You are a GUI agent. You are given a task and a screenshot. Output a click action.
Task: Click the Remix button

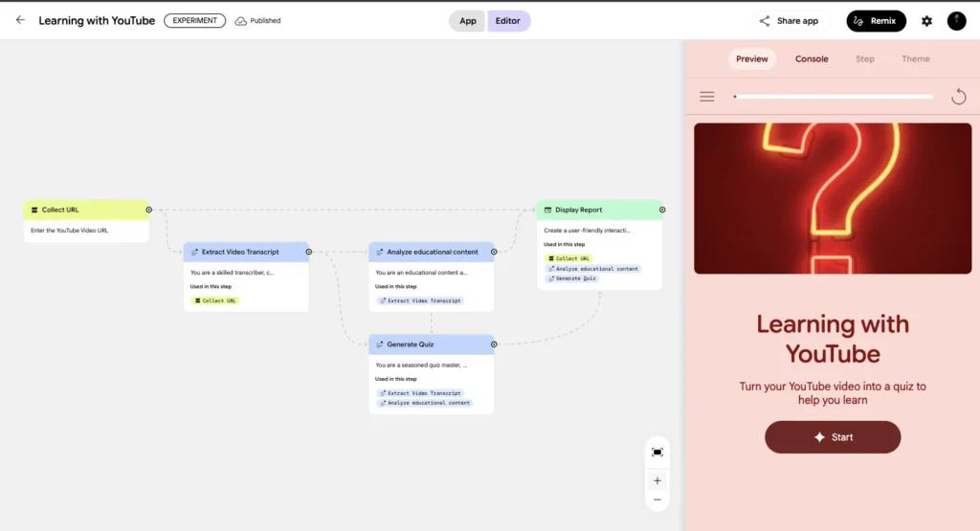tap(876, 21)
